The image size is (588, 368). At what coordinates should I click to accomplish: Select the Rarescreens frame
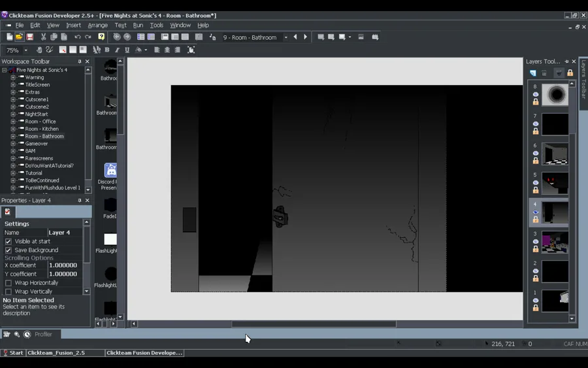coord(39,158)
